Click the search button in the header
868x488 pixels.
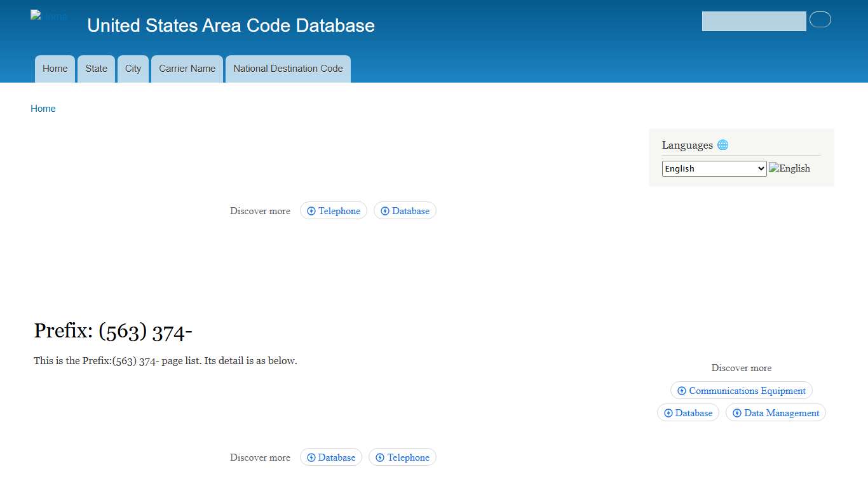point(820,20)
